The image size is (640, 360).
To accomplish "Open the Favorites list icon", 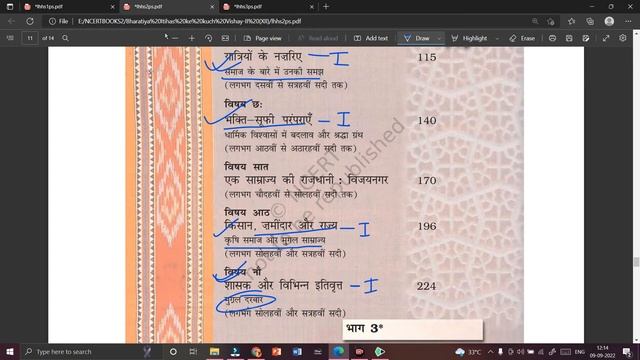I will coord(571,21).
